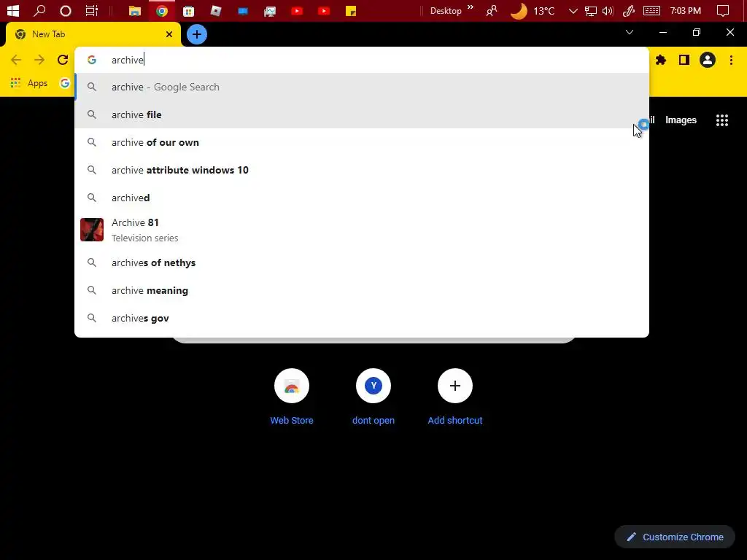The image size is (747, 560).
Task: Open the volume speaker tray icon
Action: (608, 10)
